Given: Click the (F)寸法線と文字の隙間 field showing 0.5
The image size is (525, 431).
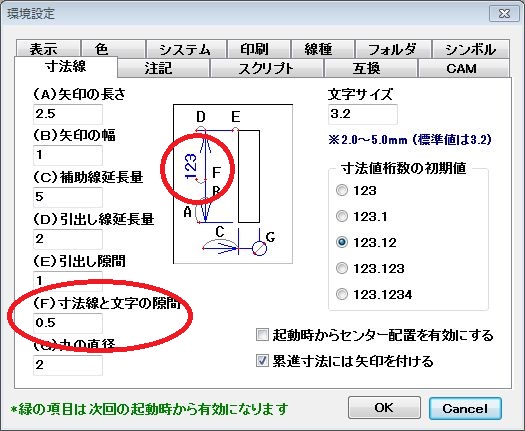Looking at the screenshot, I should pos(68,323).
